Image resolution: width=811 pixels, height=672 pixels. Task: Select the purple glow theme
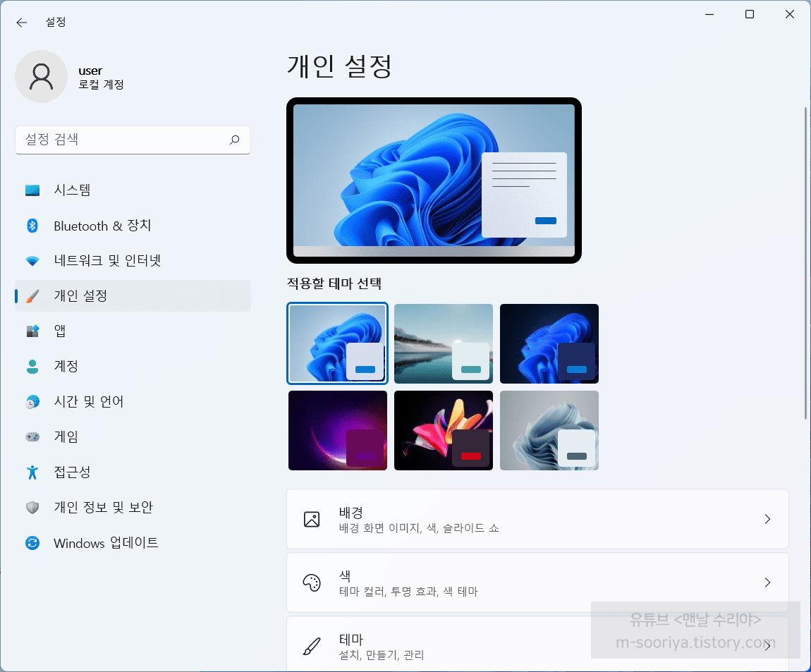tap(337, 430)
